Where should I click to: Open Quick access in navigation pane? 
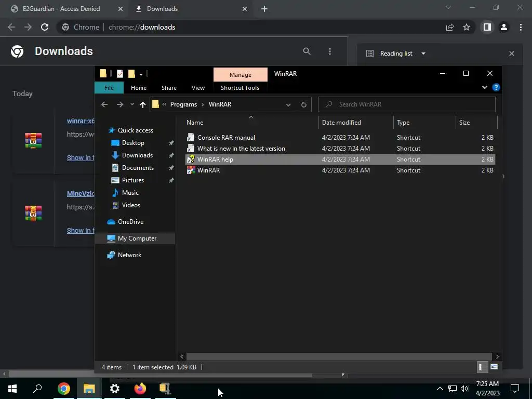tap(136, 130)
